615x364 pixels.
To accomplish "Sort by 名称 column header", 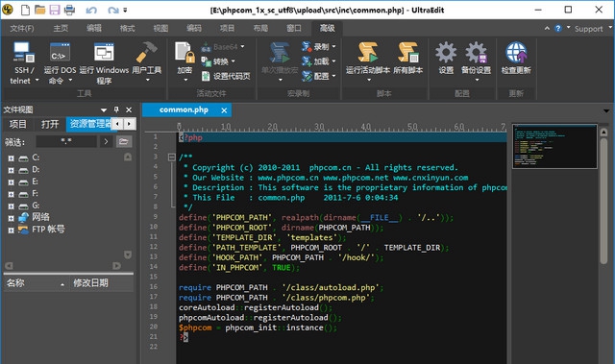I will 37,283.
